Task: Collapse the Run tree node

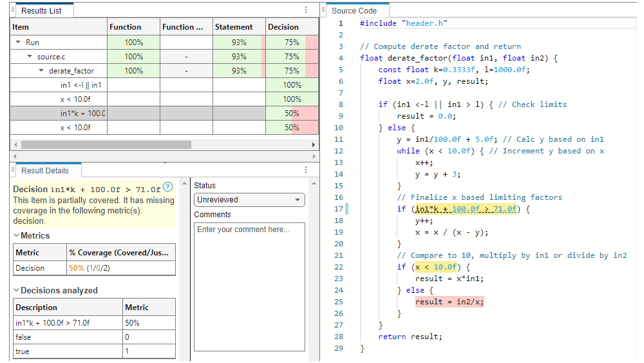Action: 18,43
